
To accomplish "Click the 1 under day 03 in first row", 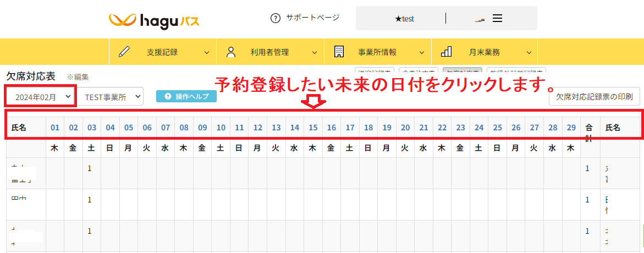I will coord(90,168).
